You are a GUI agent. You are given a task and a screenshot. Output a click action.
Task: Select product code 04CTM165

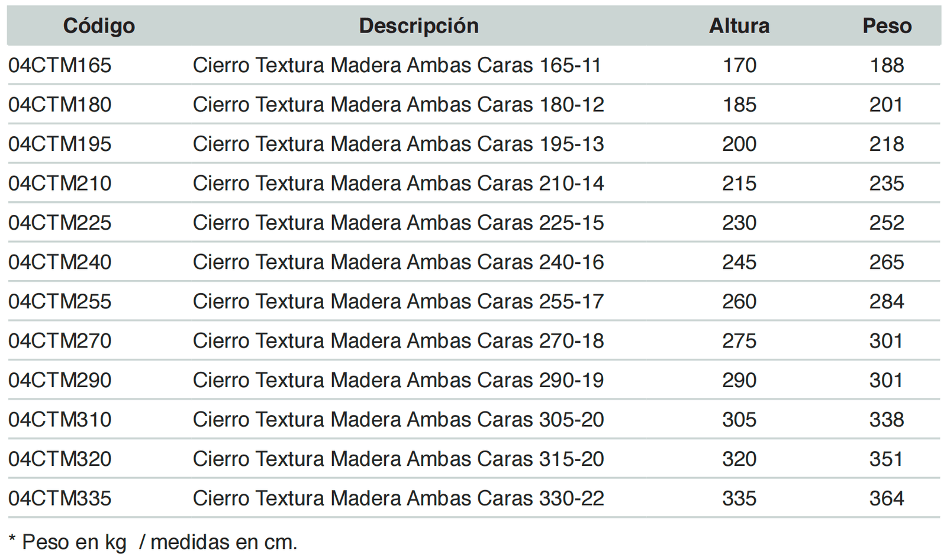tap(60, 65)
